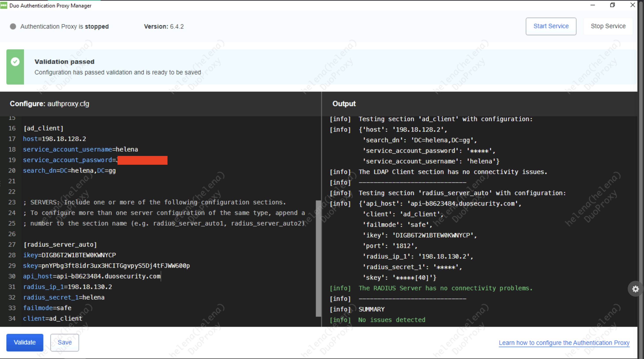Click the gray proxy status indicator dot

click(x=13, y=26)
